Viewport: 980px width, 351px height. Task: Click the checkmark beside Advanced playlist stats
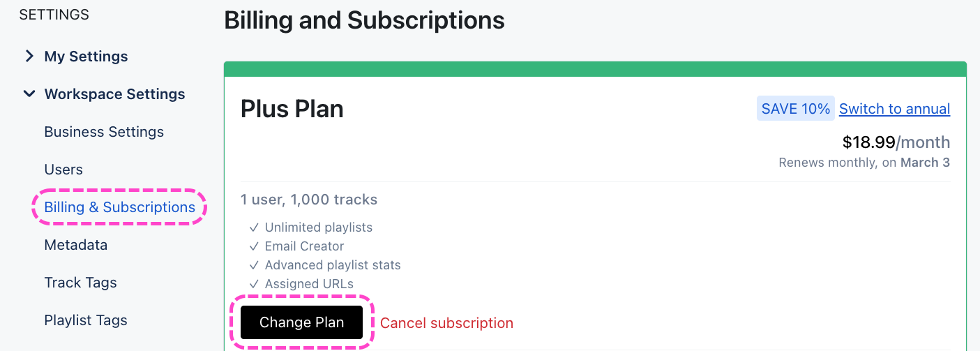(254, 265)
